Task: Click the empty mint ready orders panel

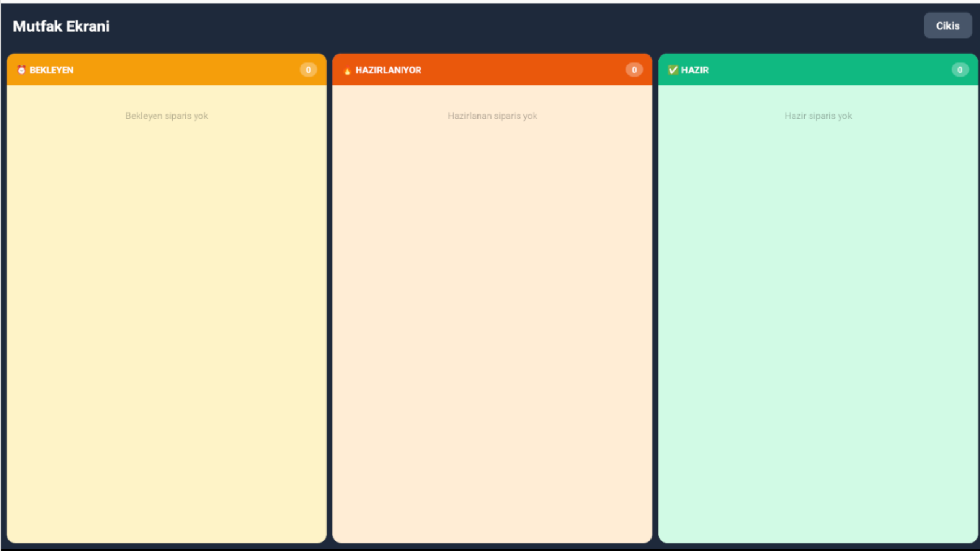Action: coord(818,314)
